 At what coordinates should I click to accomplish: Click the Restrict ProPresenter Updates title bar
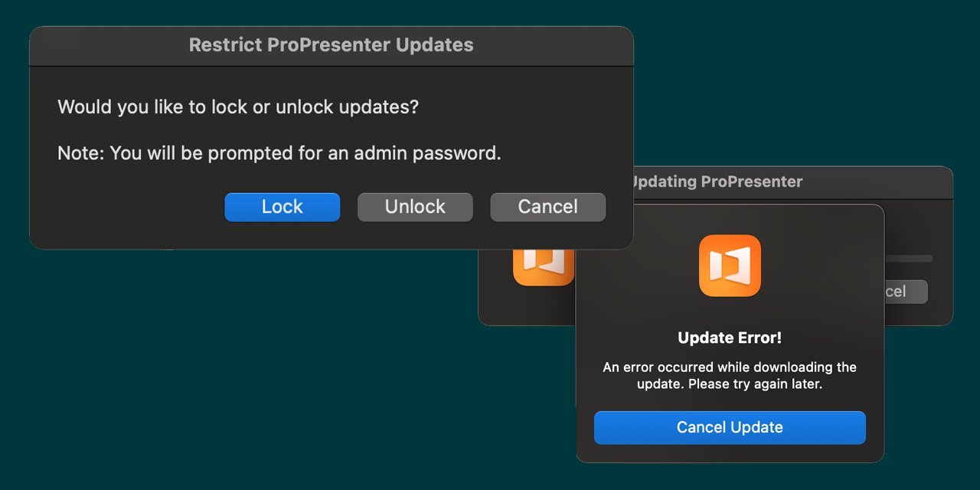(x=331, y=45)
